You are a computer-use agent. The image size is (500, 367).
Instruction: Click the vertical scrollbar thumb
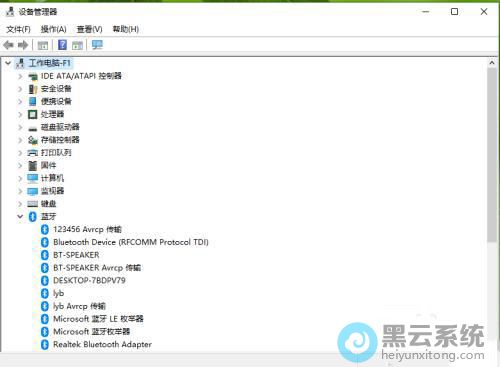pos(492,155)
